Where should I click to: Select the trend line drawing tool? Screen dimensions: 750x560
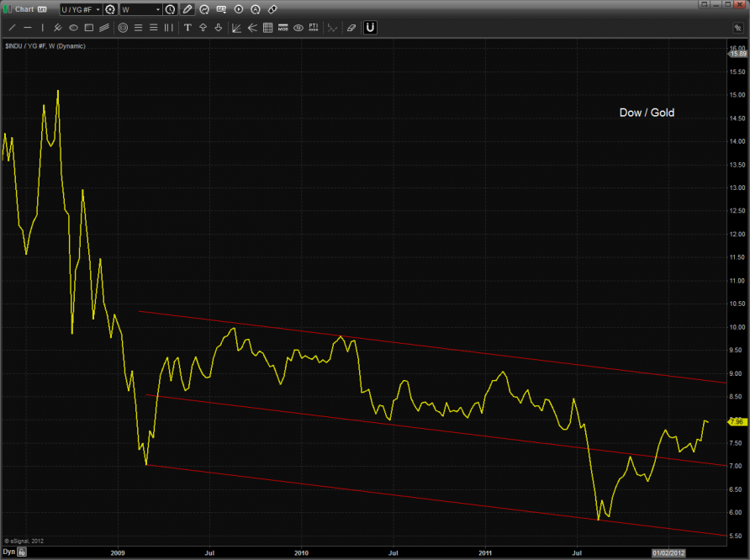[12, 28]
